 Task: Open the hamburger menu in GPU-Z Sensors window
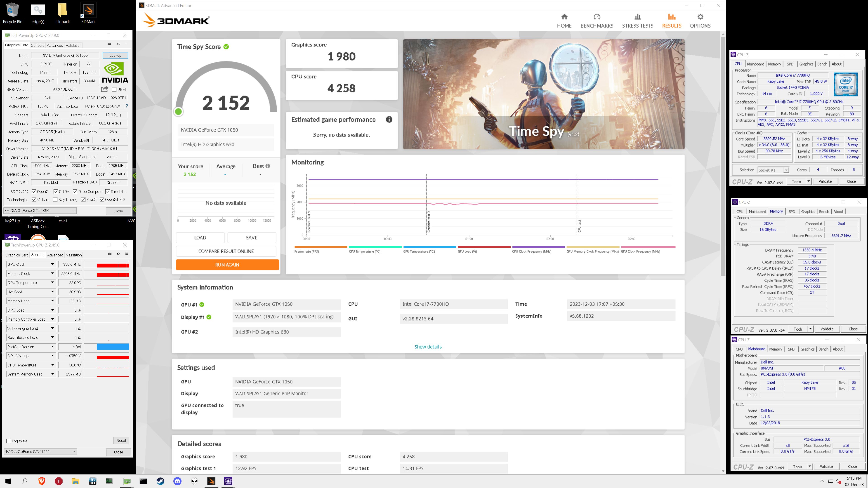(x=127, y=254)
